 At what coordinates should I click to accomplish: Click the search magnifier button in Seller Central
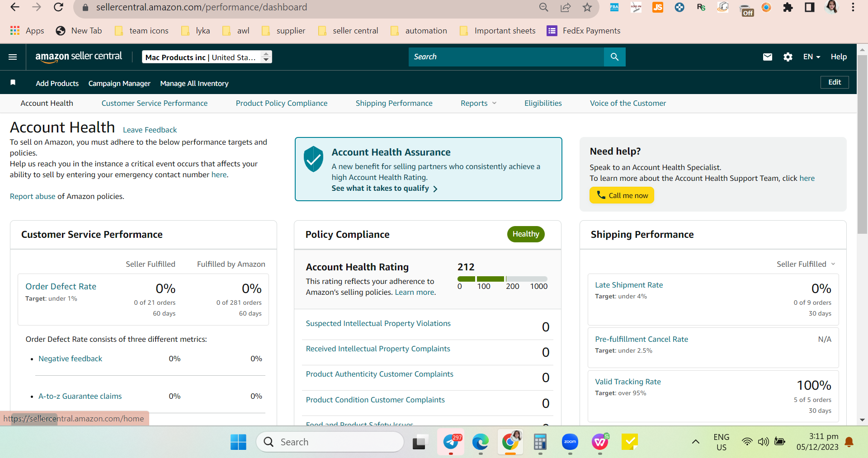pos(614,57)
